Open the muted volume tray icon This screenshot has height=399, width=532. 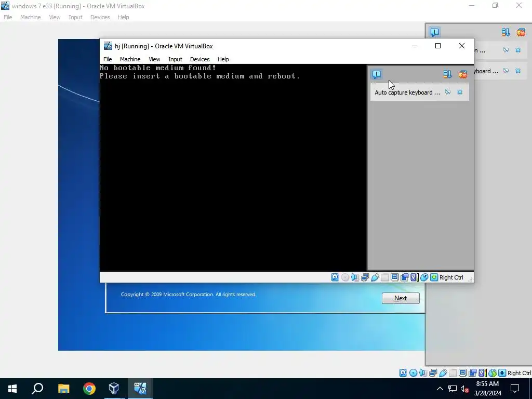464,389
